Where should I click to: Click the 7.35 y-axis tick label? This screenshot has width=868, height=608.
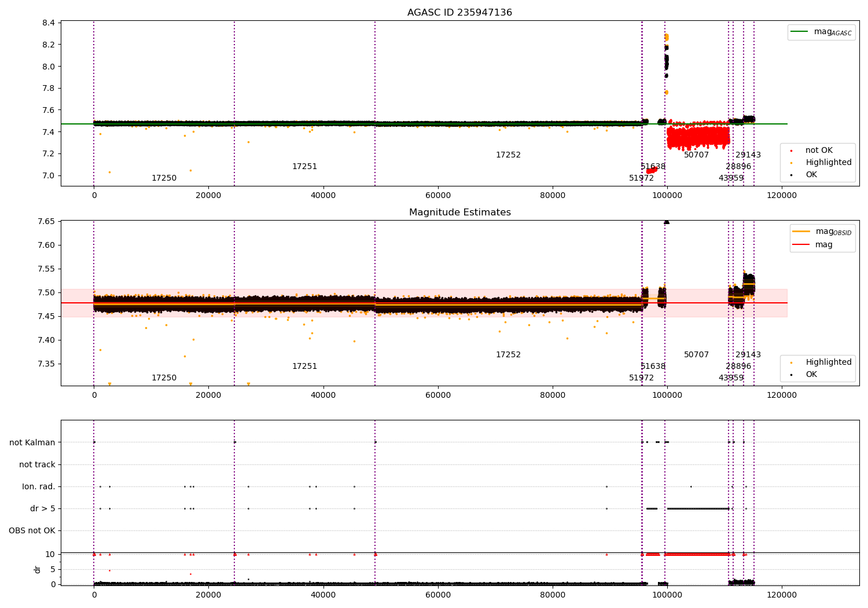coord(47,364)
